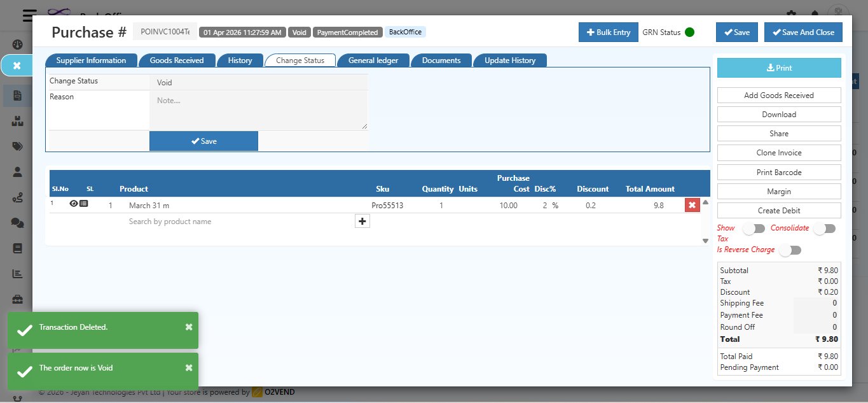Click the eye icon in product row

pyautogui.click(x=74, y=204)
